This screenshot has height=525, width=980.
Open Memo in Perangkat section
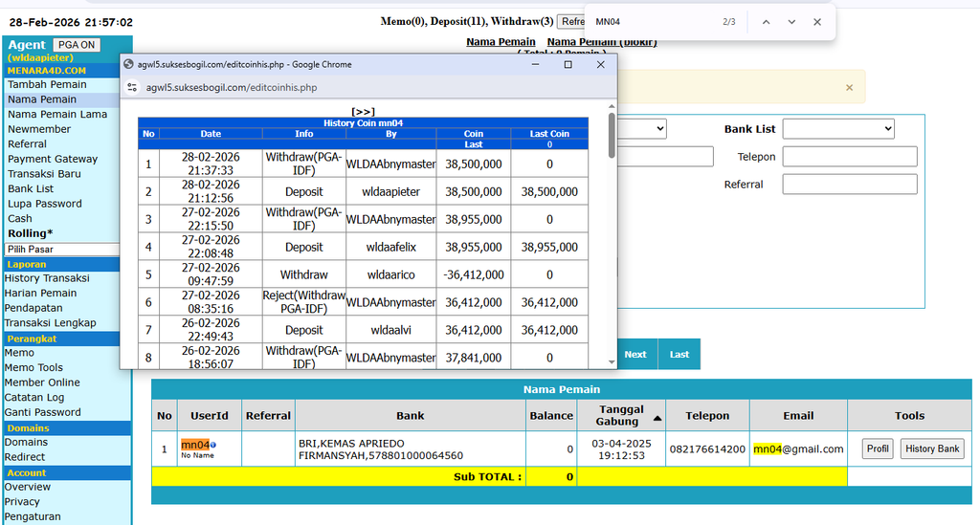click(x=19, y=353)
